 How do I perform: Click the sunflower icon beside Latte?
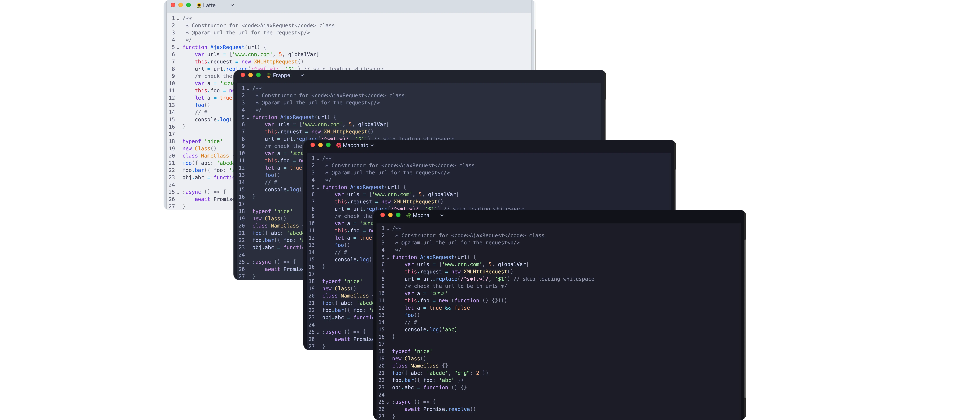199,5
